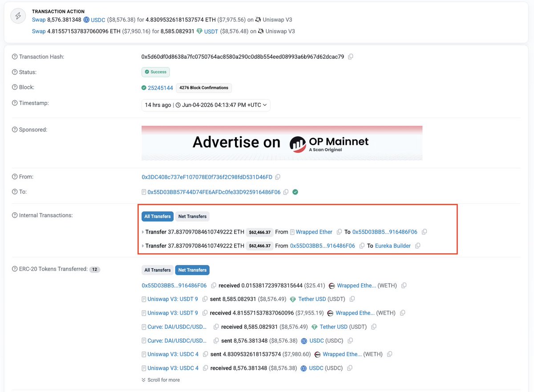The width and height of the screenshot is (534, 392).
Task: Open USDC link in first swap action
Action: [x=98, y=20]
